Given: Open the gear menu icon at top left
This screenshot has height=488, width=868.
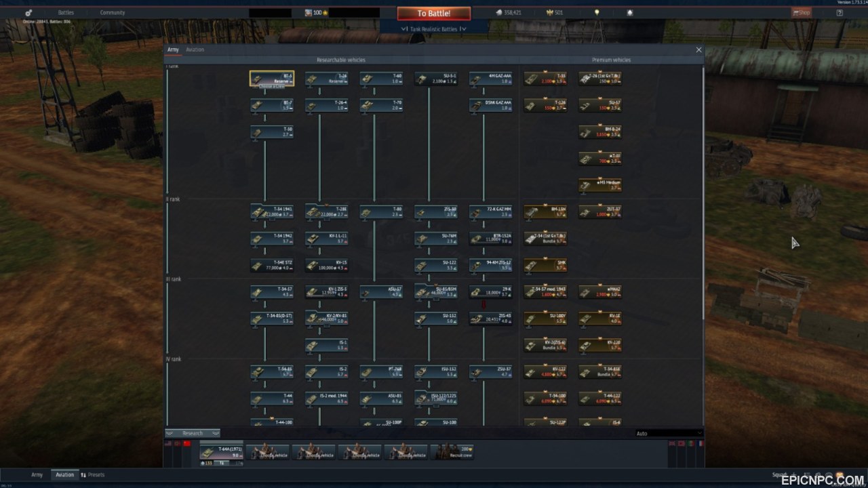Looking at the screenshot, I should pyautogui.click(x=29, y=12).
